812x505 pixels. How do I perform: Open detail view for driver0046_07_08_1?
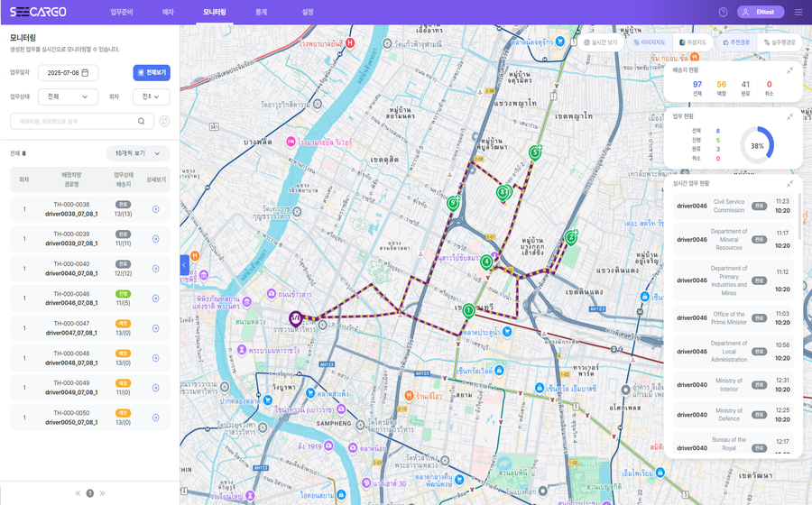[x=156, y=298]
